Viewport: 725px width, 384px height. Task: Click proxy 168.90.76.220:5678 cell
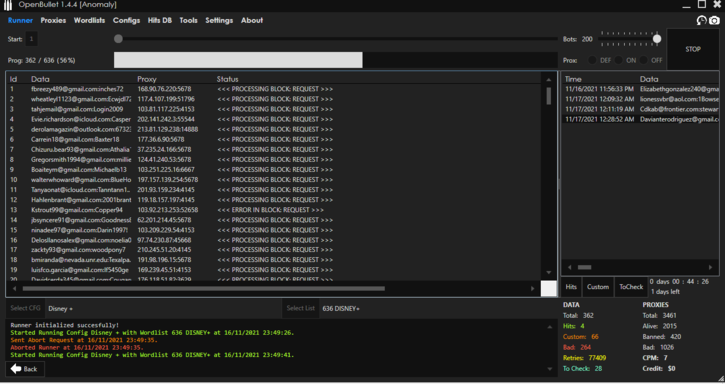(x=164, y=89)
